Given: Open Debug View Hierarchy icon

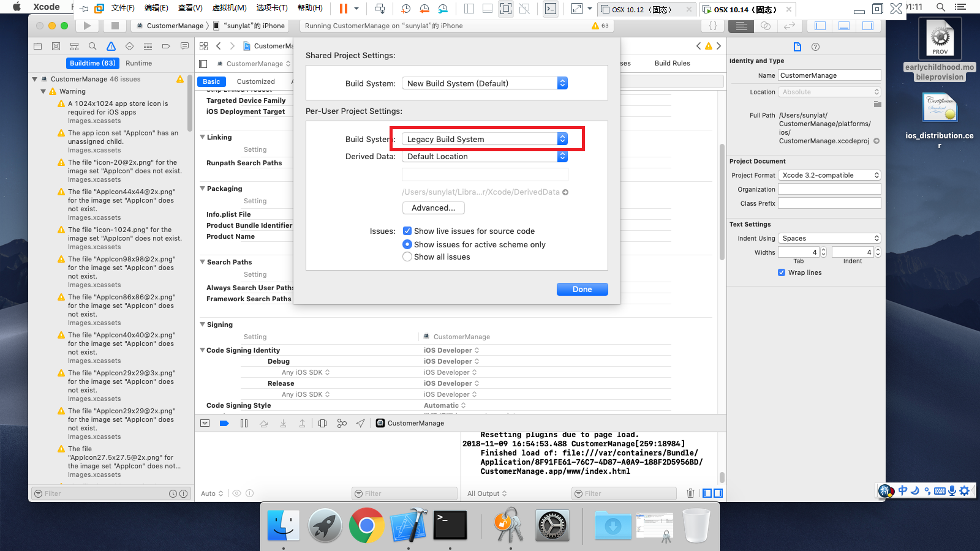Looking at the screenshot, I should click(x=323, y=423).
